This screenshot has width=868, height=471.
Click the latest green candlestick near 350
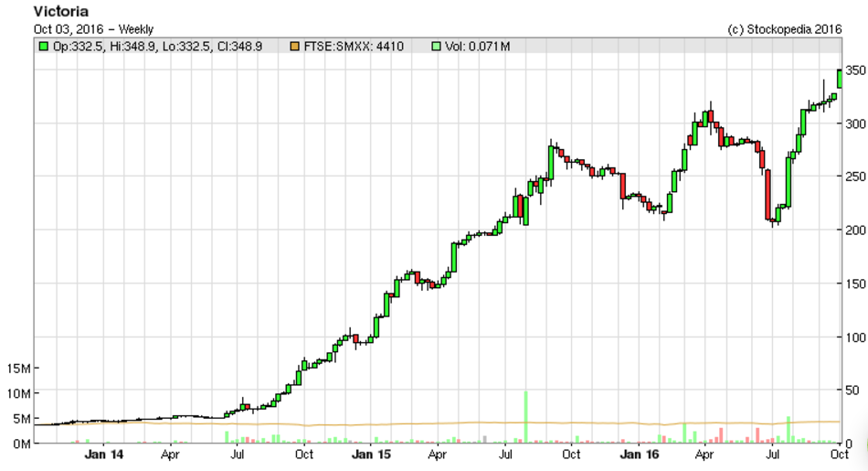pyautogui.click(x=841, y=79)
